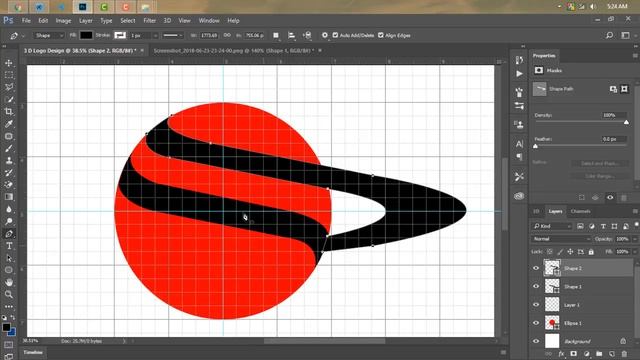This screenshot has width=640, height=360.
Task: Select the Horizontal Type tool
Action: pyautogui.click(x=9, y=246)
